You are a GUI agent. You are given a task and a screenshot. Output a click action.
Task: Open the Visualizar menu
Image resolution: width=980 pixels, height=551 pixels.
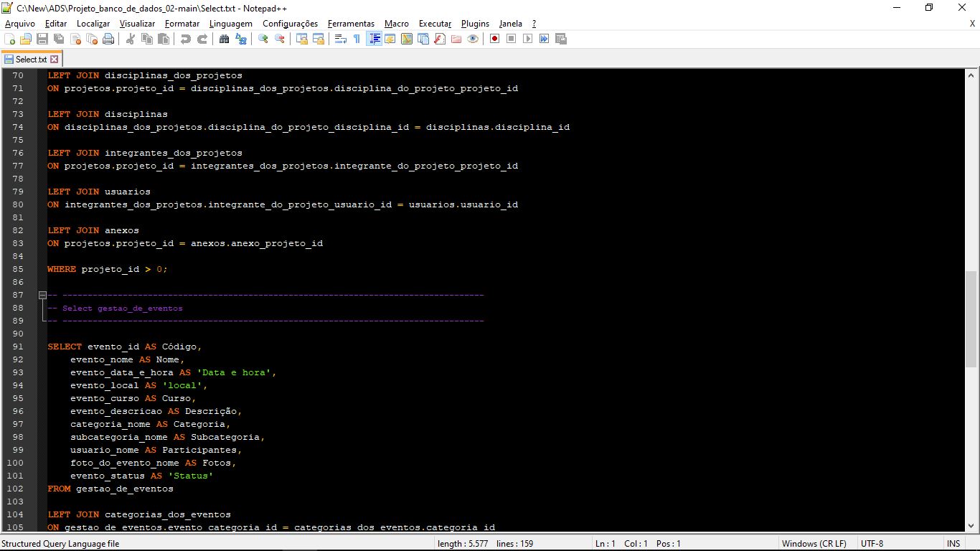click(x=137, y=24)
